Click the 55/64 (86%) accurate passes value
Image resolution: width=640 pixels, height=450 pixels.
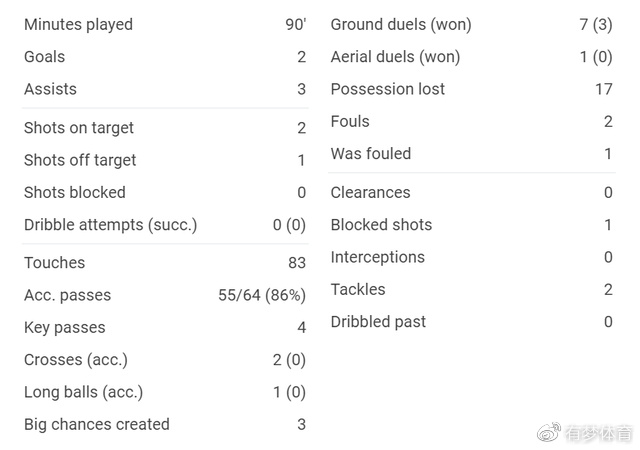pyautogui.click(x=262, y=295)
